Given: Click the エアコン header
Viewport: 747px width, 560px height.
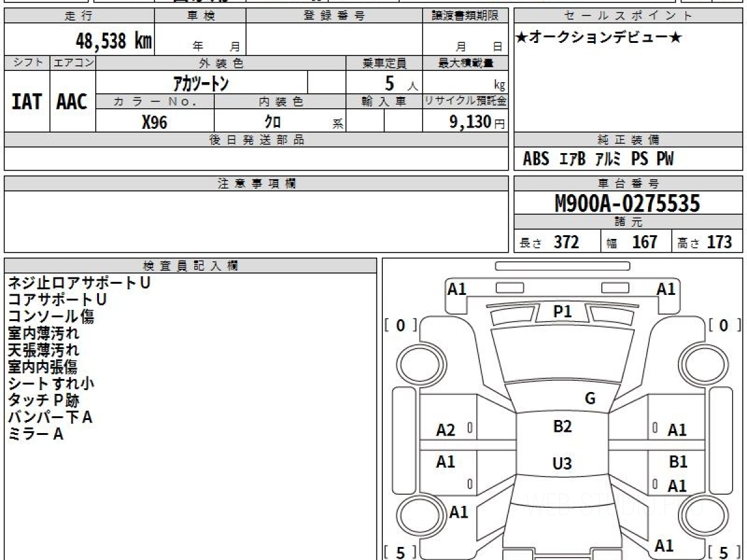Looking at the screenshot, I should click(x=73, y=63).
